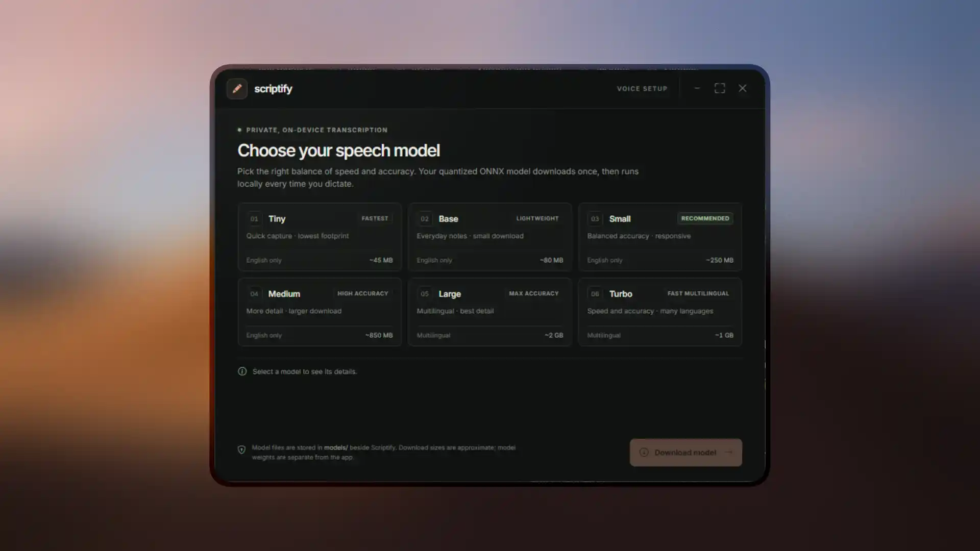Click the ~850 MB size text

pos(379,335)
